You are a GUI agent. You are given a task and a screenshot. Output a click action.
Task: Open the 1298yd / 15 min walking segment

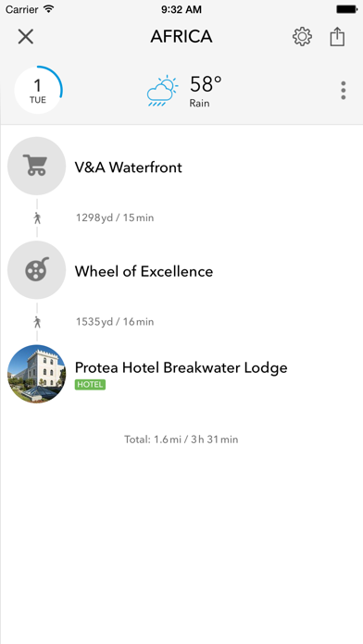(x=115, y=217)
